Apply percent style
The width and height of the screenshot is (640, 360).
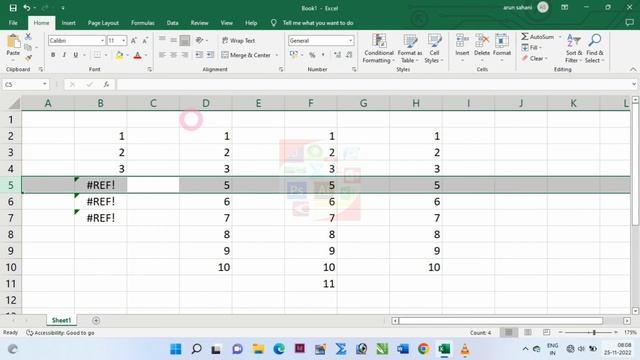(x=312, y=55)
